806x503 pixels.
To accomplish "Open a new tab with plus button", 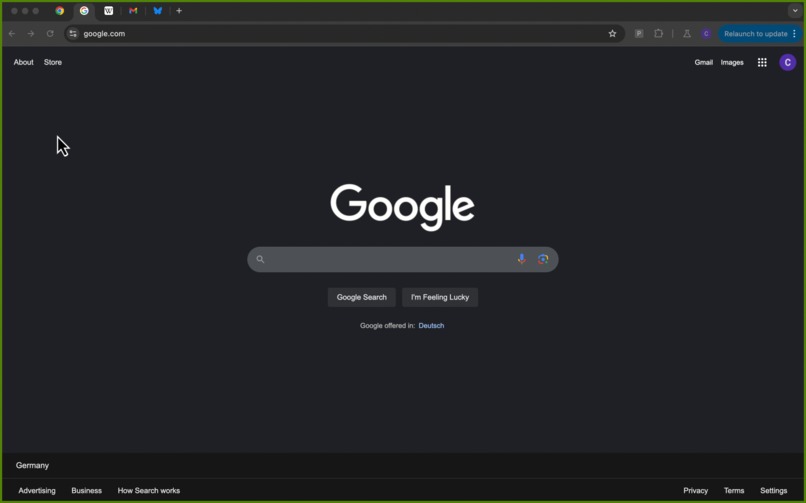I will [179, 11].
